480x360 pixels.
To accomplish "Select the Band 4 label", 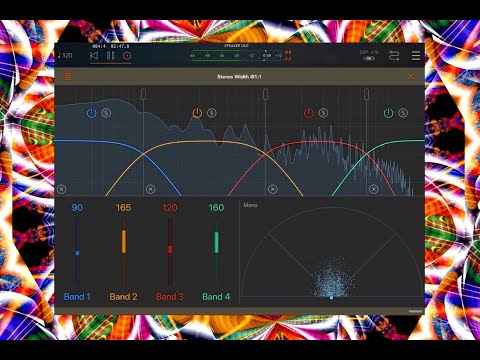I will click(216, 297).
